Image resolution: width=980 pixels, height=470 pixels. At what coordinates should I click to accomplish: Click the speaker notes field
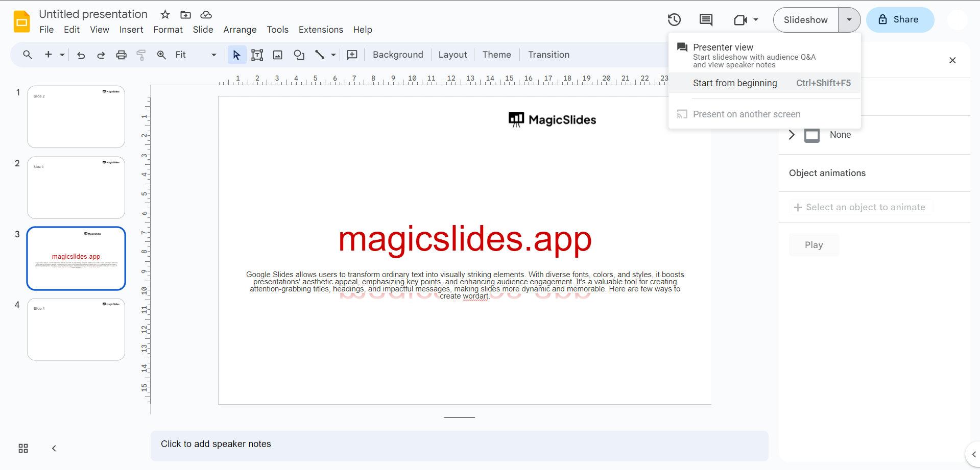point(459,446)
